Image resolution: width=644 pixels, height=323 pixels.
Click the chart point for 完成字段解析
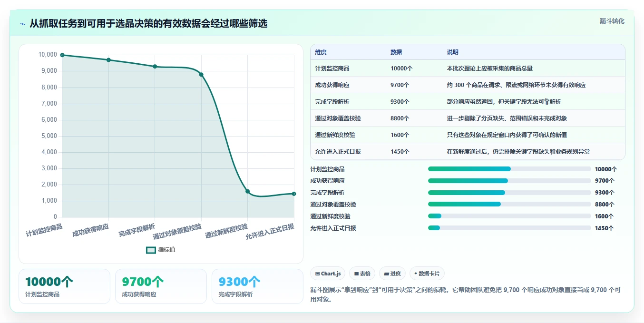(x=155, y=67)
